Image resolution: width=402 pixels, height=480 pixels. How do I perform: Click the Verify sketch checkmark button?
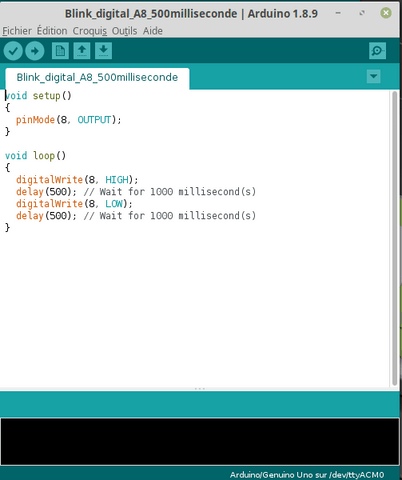coord(13,51)
